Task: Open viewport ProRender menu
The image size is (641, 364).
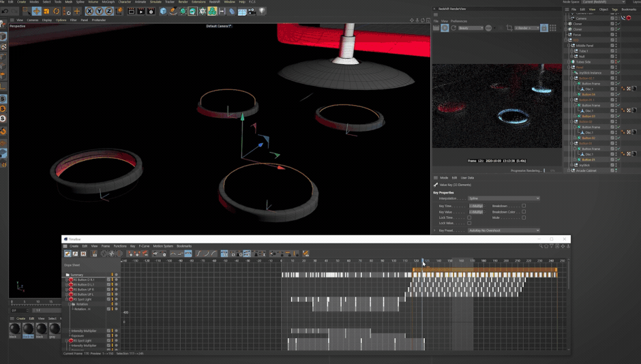Action: (99, 20)
